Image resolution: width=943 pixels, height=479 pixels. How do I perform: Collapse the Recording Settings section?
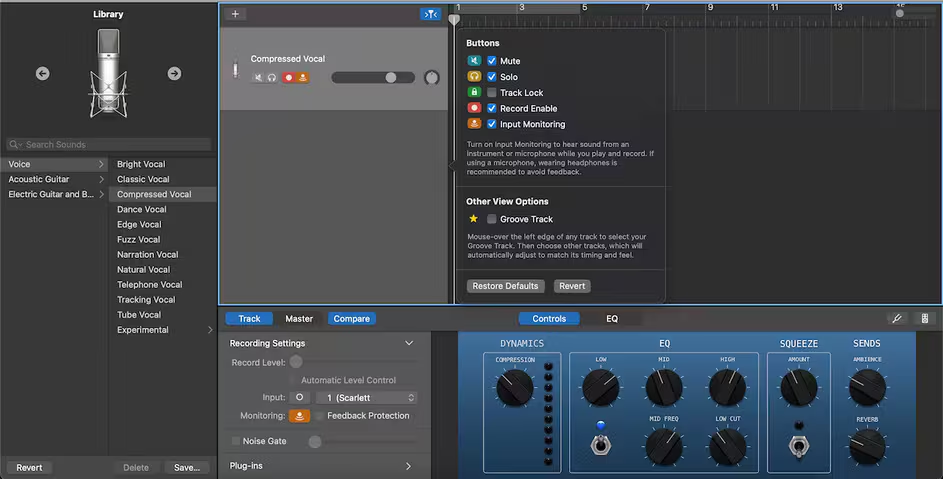(409, 343)
